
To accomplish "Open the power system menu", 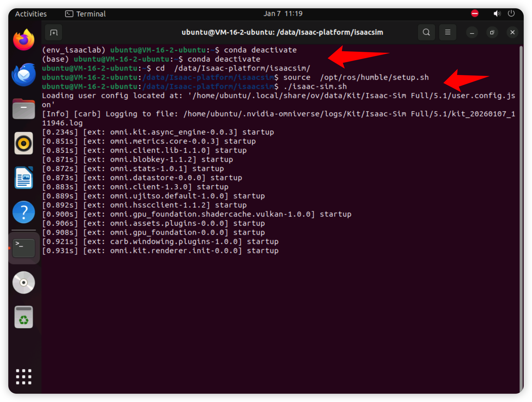I will point(511,14).
